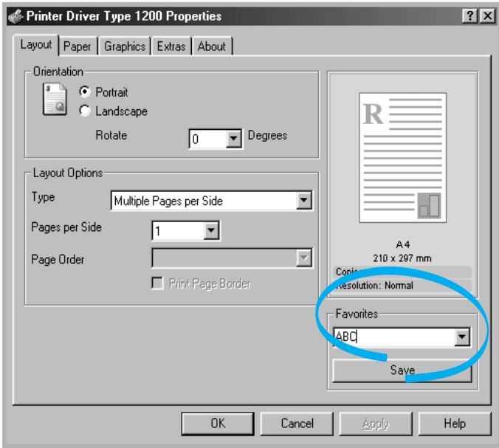Switch to the Graphics tab
499x448 pixels.
pos(125,46)
